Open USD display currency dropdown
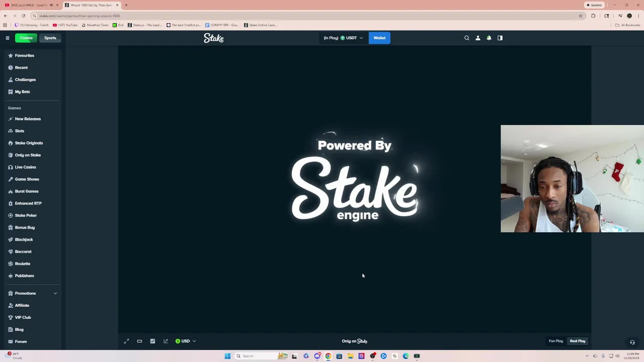 pos(186,341)
